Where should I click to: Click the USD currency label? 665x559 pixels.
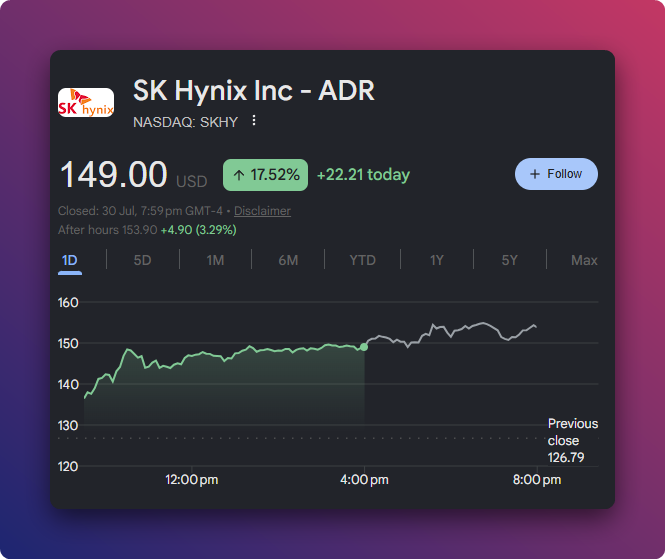[192, 182]
